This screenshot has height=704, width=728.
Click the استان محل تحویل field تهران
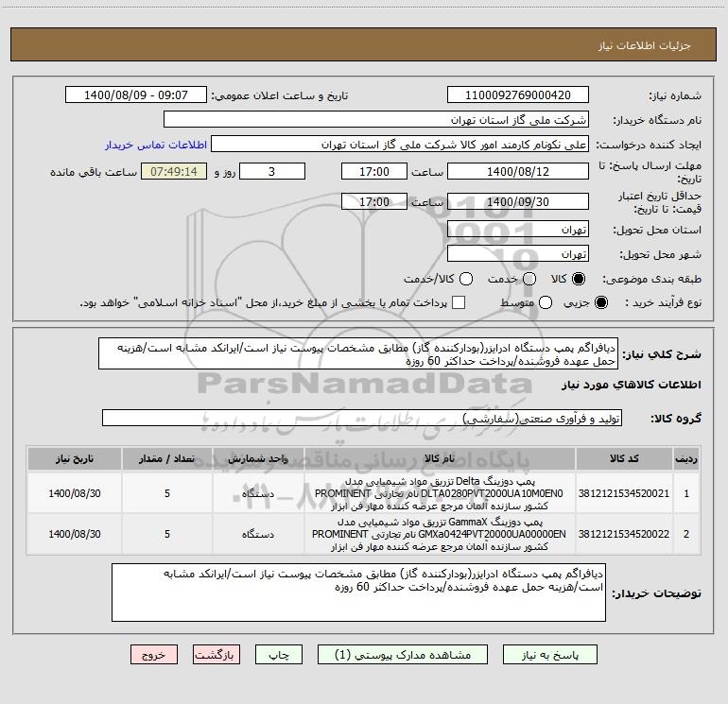click(518, 230)
